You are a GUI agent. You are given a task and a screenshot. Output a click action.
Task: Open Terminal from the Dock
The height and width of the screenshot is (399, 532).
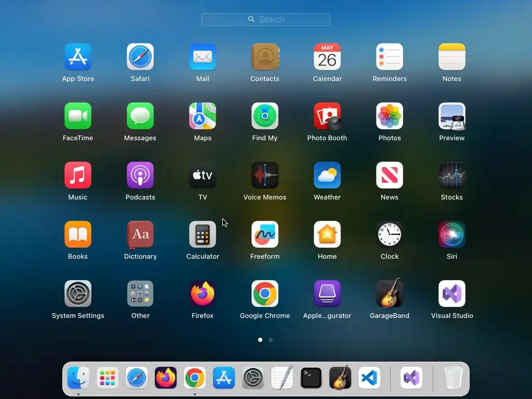[311, 378]
